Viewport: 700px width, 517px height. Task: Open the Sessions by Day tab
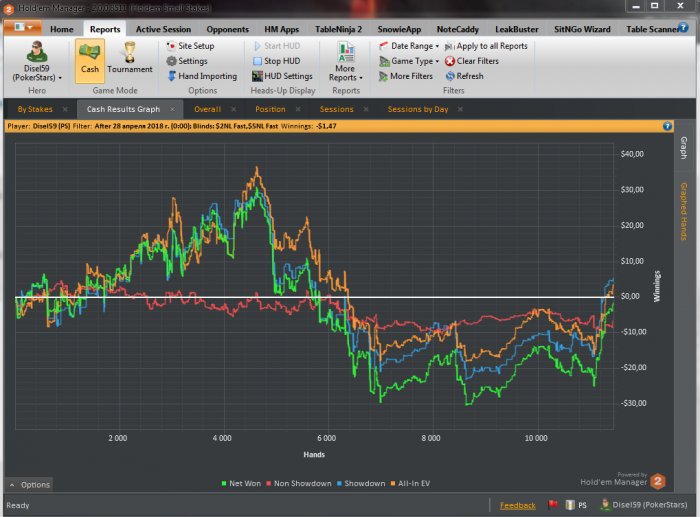point(417,108)
